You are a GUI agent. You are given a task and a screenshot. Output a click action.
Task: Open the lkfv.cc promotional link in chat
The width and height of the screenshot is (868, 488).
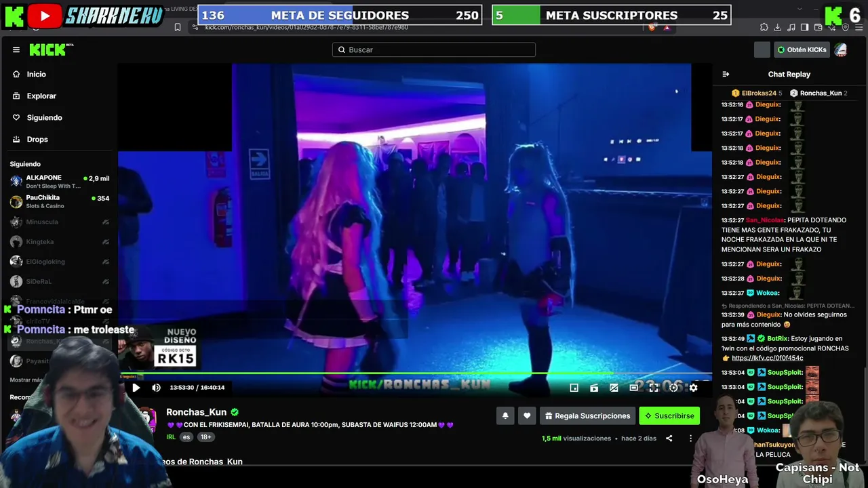point(768,358)
